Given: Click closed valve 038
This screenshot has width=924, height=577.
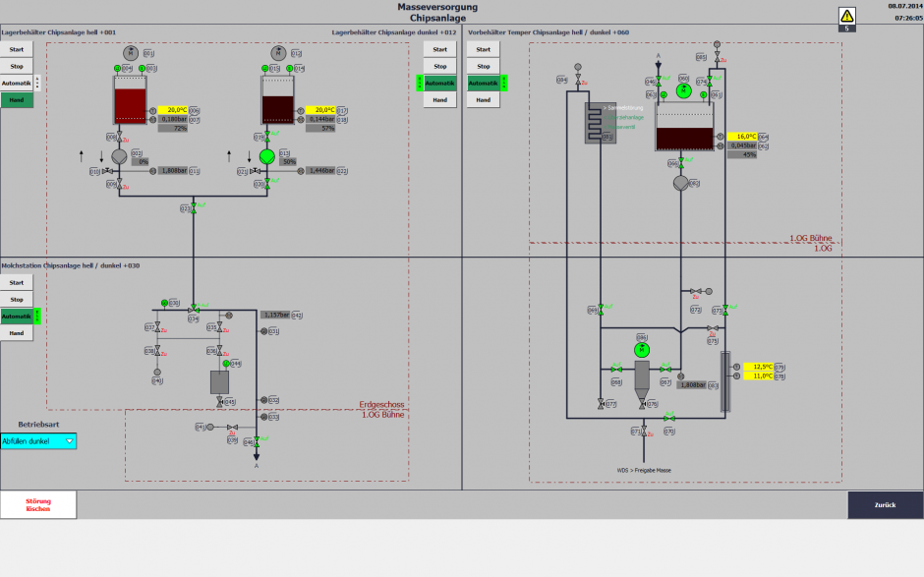Looking at the screenshot, I should pyautogui.click(x=157, y=351).
